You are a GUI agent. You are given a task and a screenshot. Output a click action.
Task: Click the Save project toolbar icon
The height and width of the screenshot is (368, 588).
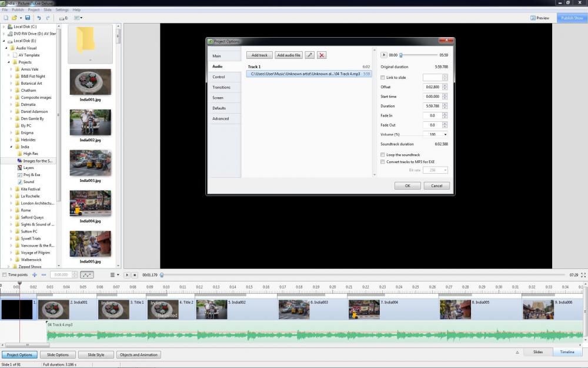[28, 18]
